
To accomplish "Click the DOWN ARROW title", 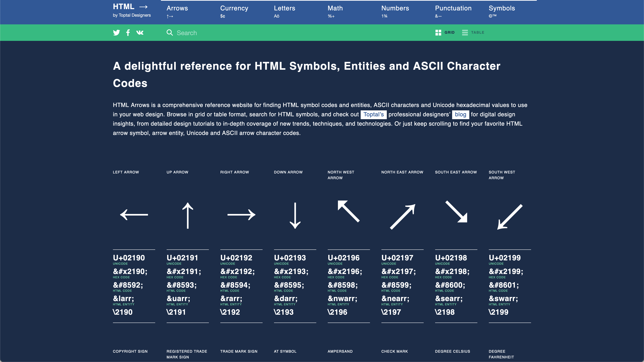I will point(288,172).
